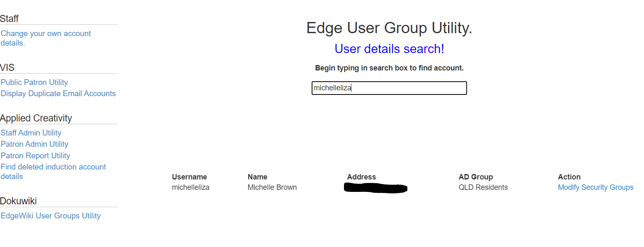The width and height of the screenshot is (644, 247).
Task: Go to Patron Admin Utility
Action: click(x=34, y=144)
